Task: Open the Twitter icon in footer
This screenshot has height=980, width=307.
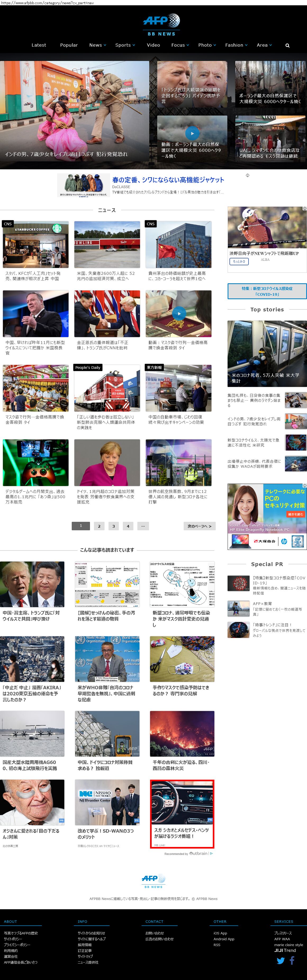Action: coord(281,961)
